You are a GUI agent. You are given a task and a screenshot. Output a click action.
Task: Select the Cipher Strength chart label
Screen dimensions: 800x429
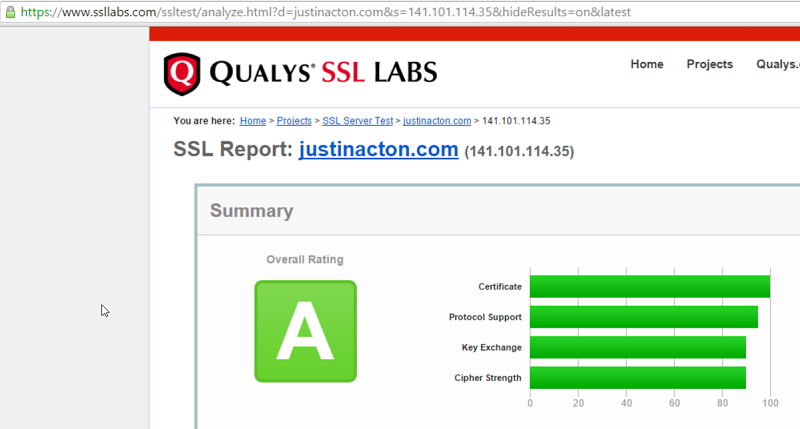(x=488, y=378)
